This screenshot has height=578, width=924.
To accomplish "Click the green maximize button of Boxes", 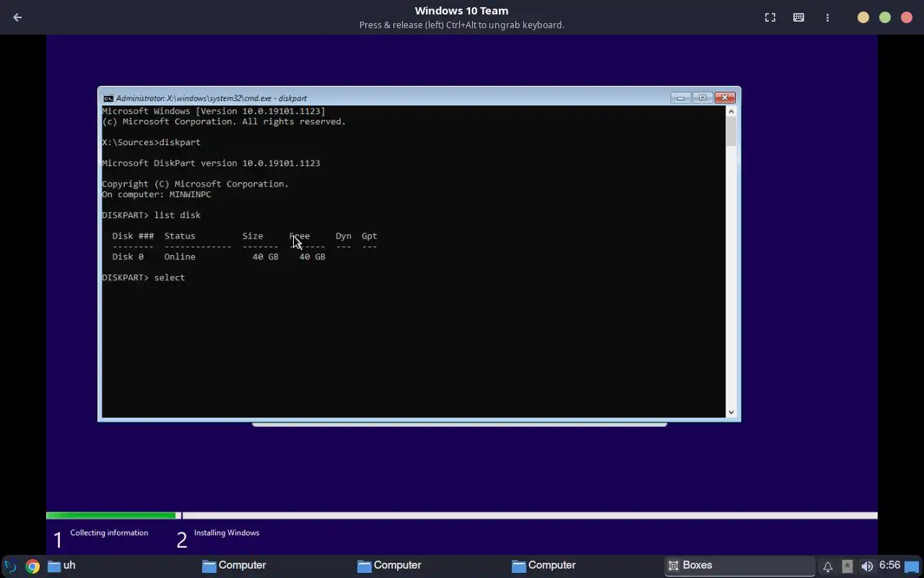I will click(x=885, y=17).
